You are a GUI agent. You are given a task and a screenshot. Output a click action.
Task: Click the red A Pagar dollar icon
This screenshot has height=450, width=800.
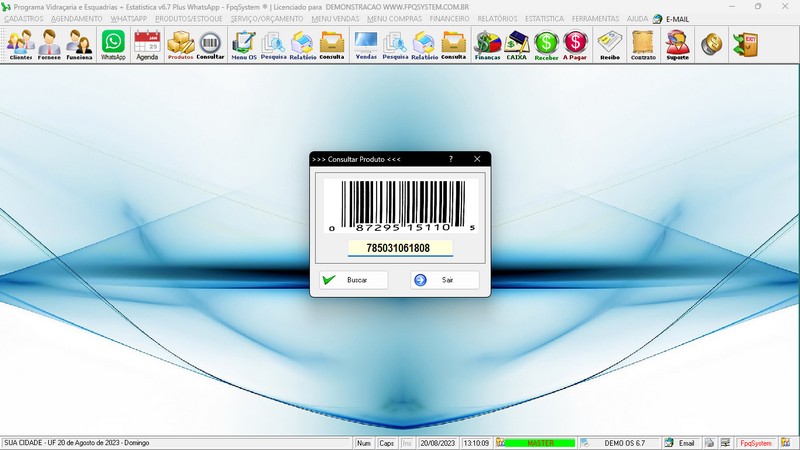pyautogui.click(x=575, y=45)
